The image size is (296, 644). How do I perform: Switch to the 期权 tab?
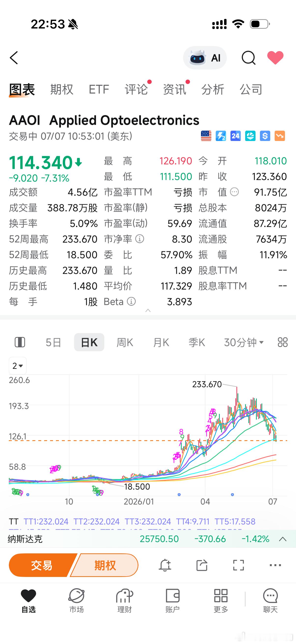coord(62,89)
